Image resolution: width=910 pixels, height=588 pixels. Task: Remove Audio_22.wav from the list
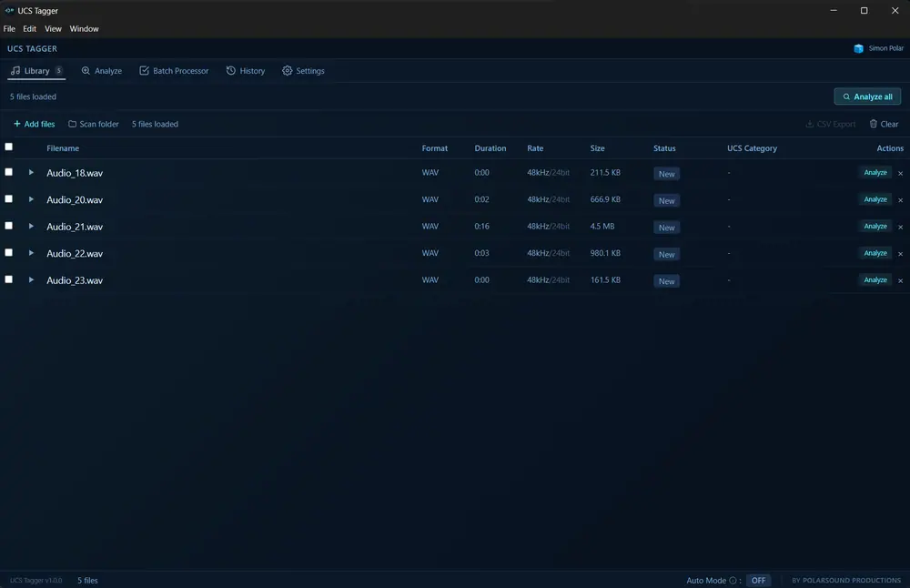(x=900, y=254)
